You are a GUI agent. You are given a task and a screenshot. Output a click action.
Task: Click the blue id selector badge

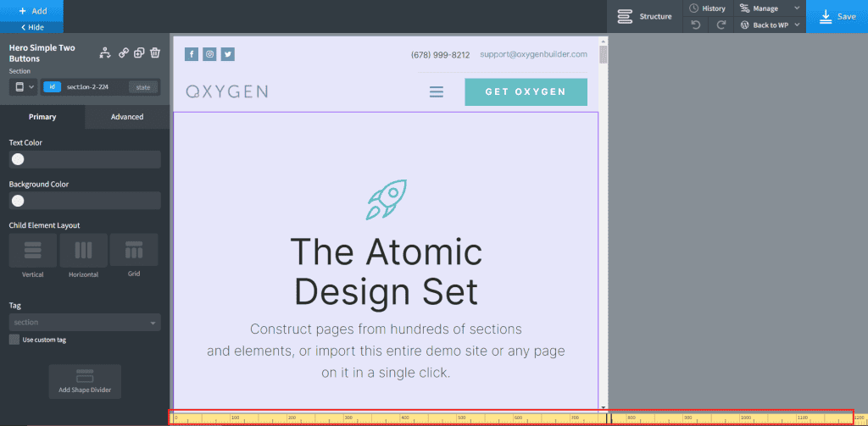point(52,87)
